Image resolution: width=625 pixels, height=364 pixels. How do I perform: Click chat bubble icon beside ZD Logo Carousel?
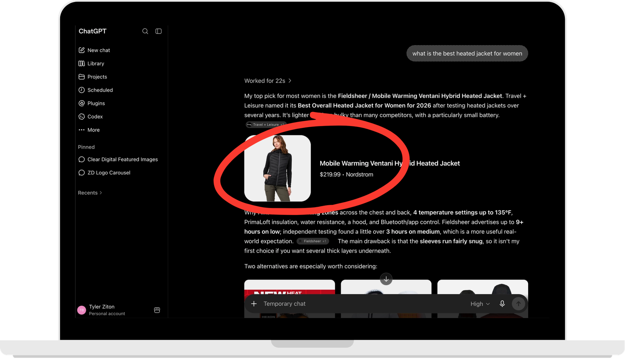click(82, 173)
